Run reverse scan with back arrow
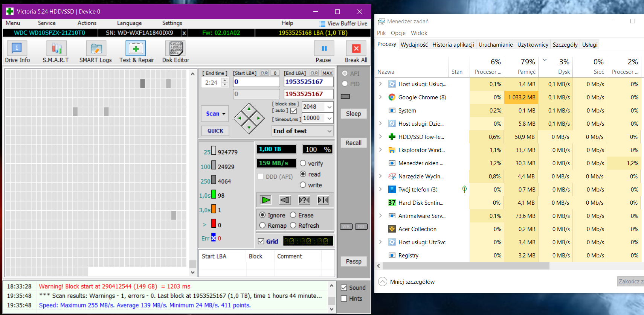644x315 pixels. click(x=285, y=200)
